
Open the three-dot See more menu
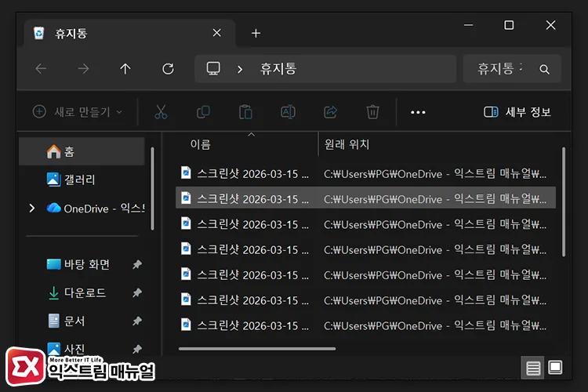[418, 112]
